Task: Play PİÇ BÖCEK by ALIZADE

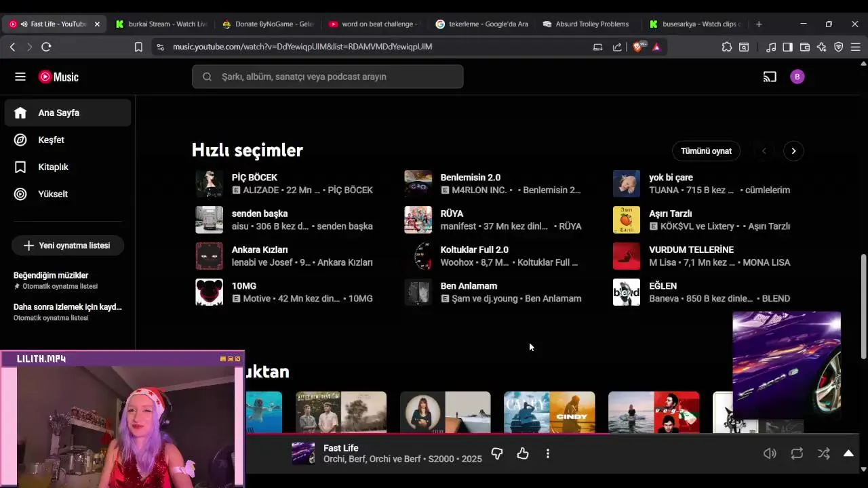Action: (210, 184)
